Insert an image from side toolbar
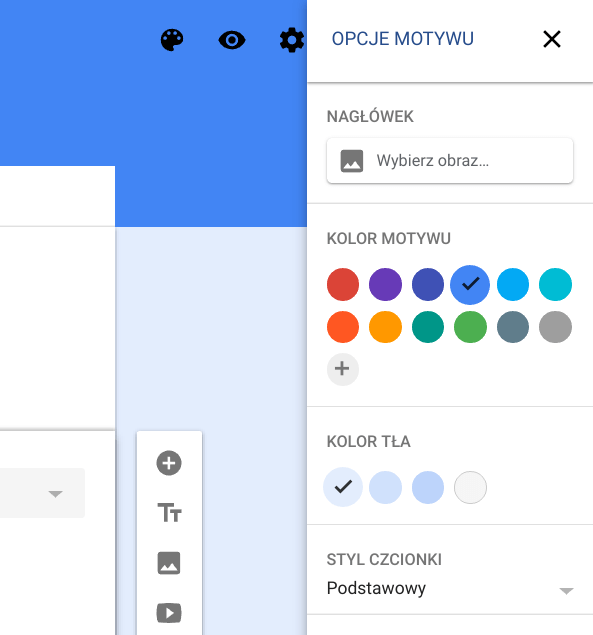Screen dimensions: 593x635 [169, 563]
